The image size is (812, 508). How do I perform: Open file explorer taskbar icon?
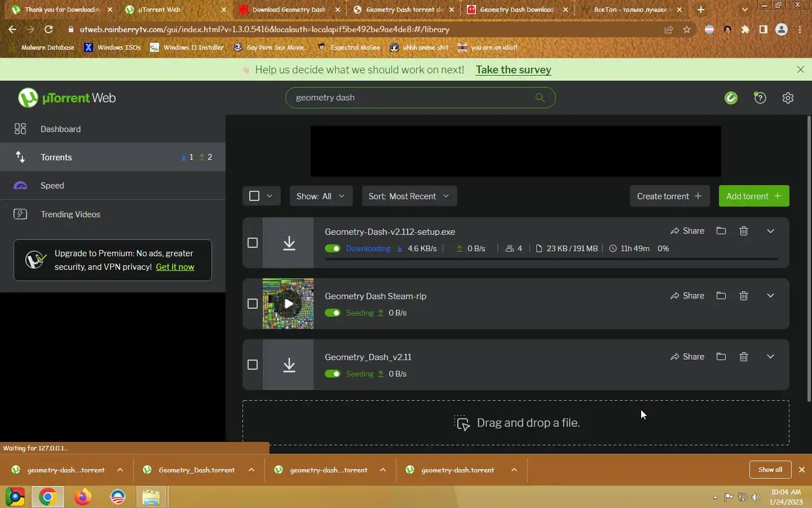tap(151, 497)
